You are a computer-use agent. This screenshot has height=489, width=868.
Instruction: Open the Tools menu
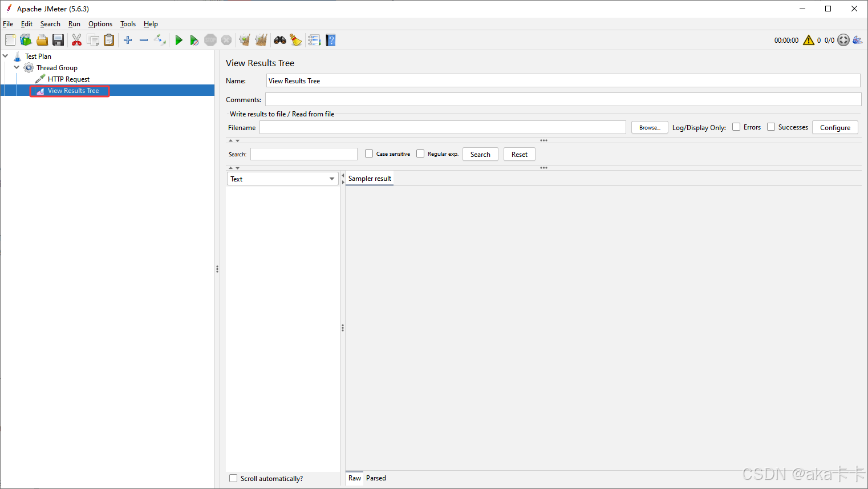[128, 24]
